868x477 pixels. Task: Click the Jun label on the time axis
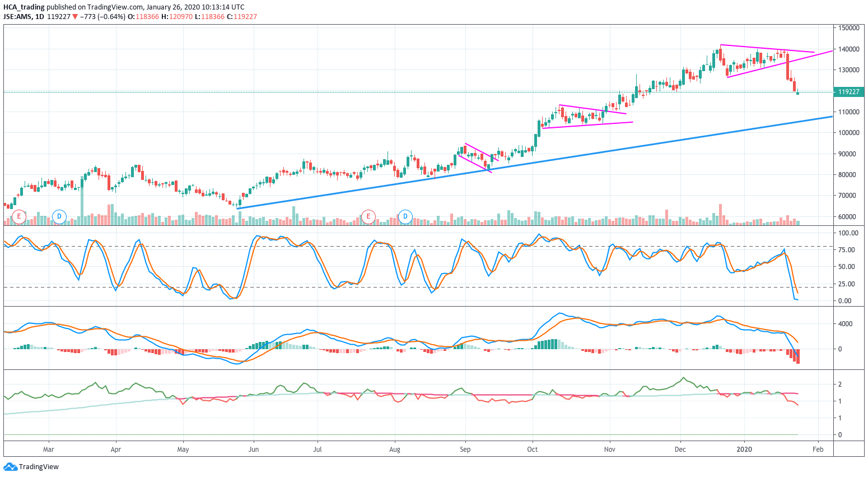[253, 450]
